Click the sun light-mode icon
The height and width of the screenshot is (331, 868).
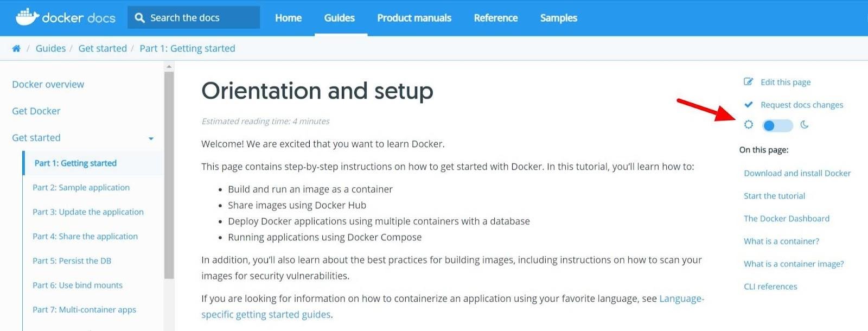[749, 124]
